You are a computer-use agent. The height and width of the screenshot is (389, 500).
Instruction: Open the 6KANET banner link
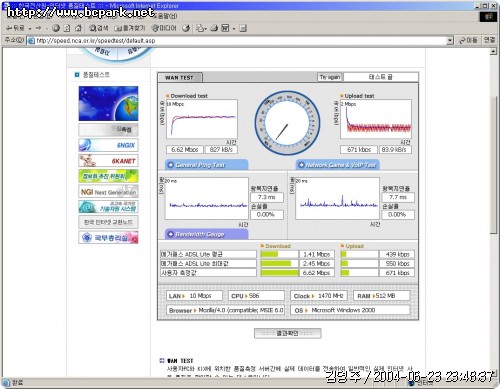(x=108, y=161)
